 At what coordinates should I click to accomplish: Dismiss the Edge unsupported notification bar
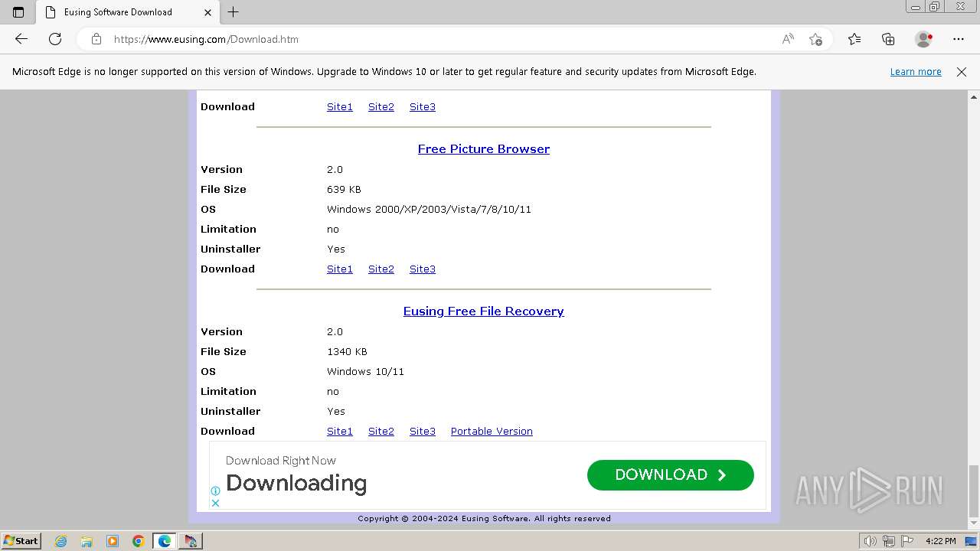point(962,72)
